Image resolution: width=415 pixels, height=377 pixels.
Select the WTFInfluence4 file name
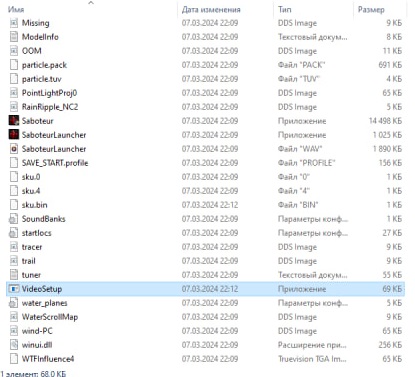click(x=48, y=359)
